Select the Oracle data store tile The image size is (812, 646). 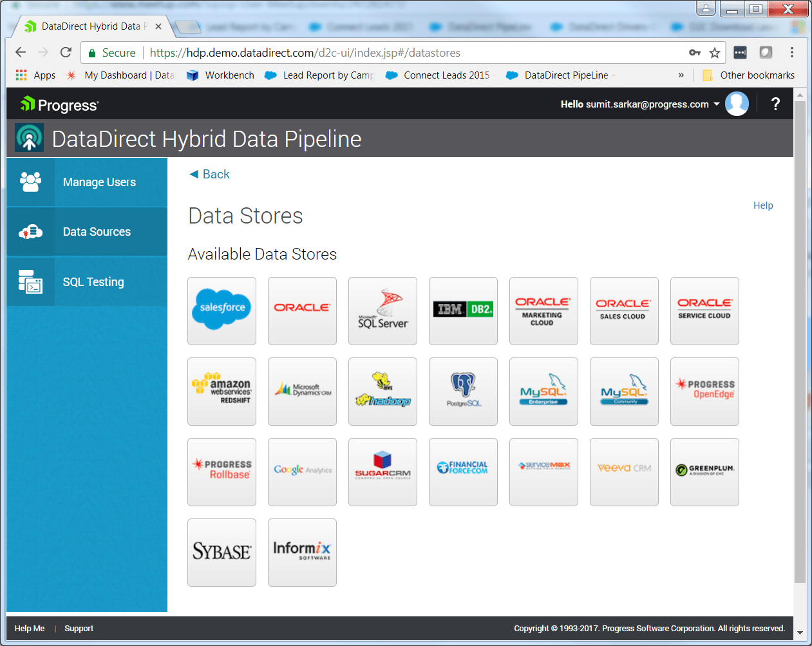[302, 311]
